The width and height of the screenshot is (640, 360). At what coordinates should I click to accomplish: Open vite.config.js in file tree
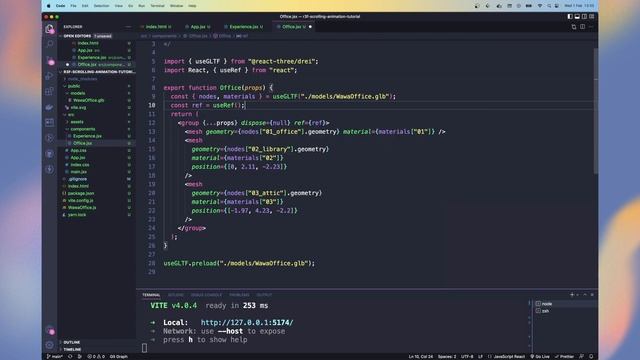97,200
